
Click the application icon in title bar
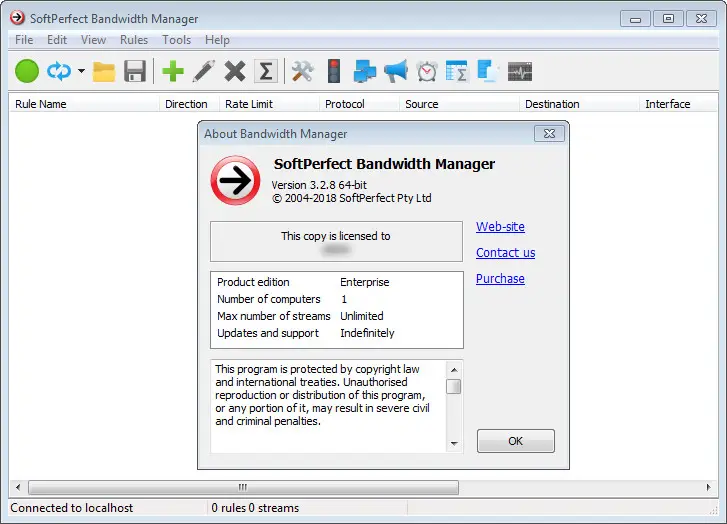[x=17, y=18]
